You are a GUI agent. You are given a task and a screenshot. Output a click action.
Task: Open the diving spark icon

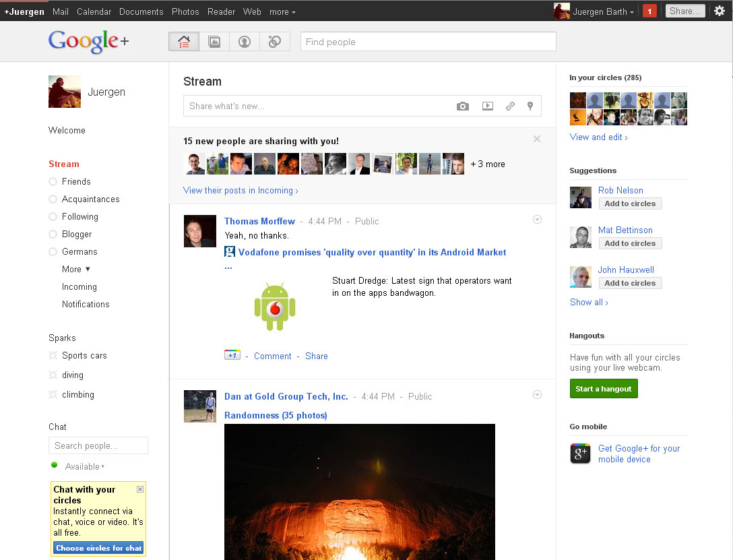click(53, 375)
